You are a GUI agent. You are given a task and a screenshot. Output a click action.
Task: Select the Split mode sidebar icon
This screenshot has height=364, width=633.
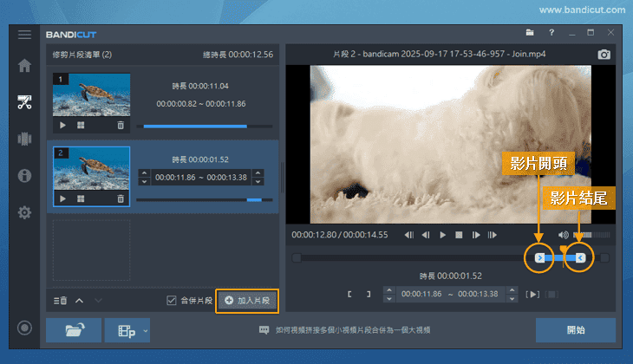click(24, 139)
